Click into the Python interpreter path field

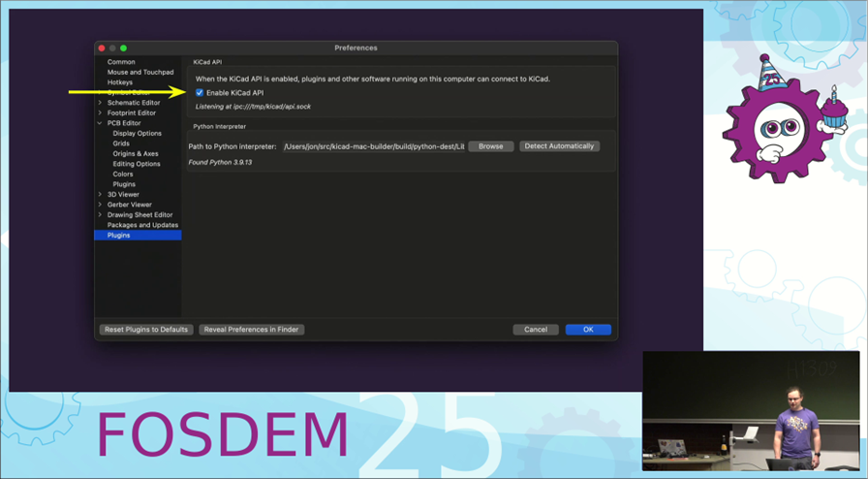point(374,146)
